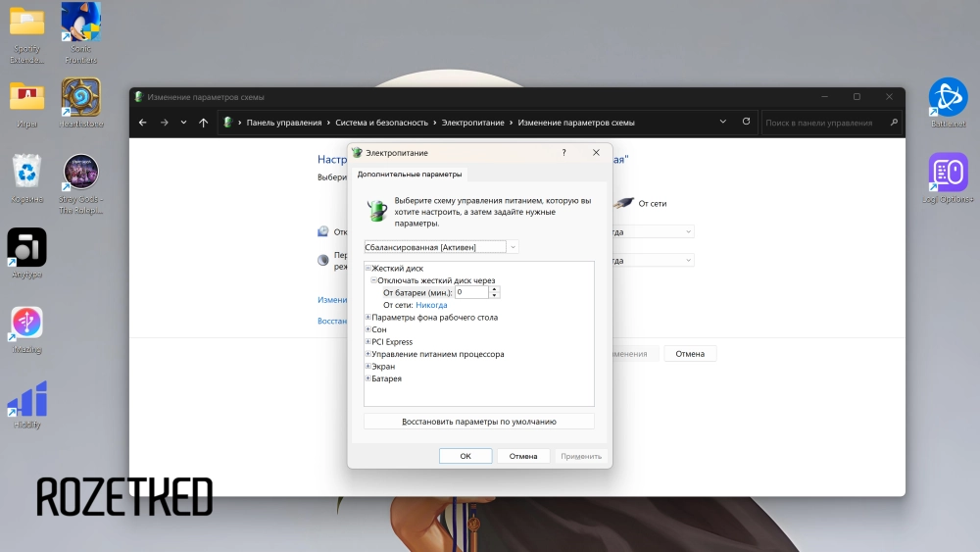Expand the Сон tree node
The height and width of the screenshot is (552, 980).
(367, 329)
